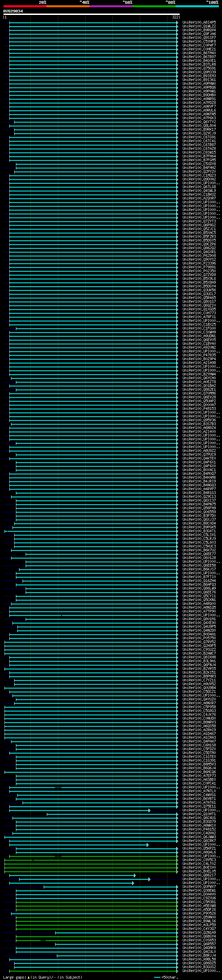Click hit UniRef100_B4G0E1
The height and width of the screenshot is (980, 222).
click(199, 60)
